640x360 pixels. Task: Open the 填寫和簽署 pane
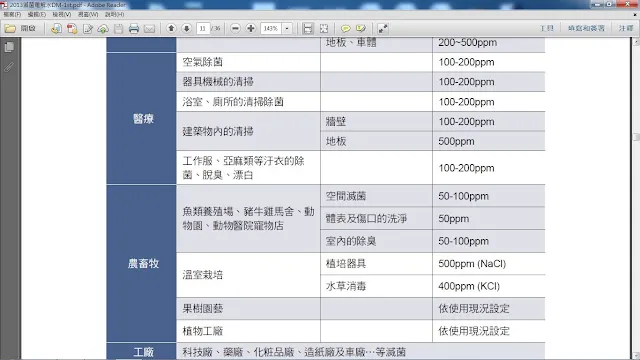[586, 28]
